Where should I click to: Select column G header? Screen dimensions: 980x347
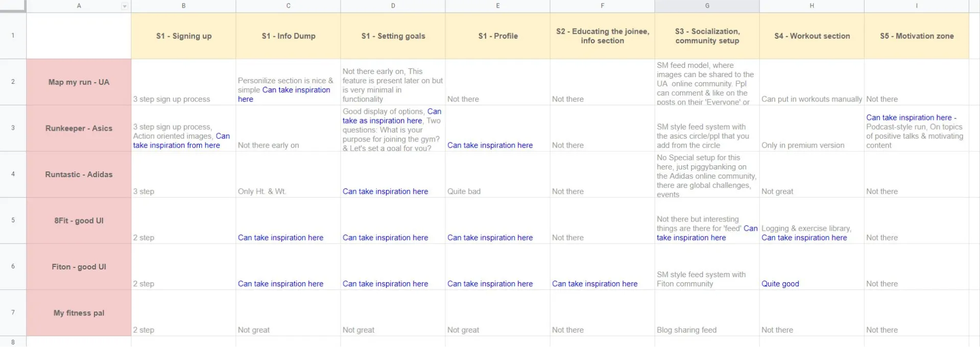[x=707, y=6]
